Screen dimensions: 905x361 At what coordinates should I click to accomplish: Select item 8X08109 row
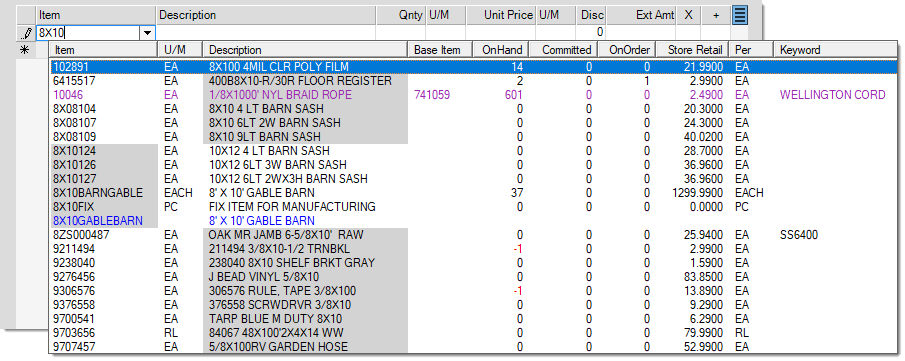(x=473, y=137)
